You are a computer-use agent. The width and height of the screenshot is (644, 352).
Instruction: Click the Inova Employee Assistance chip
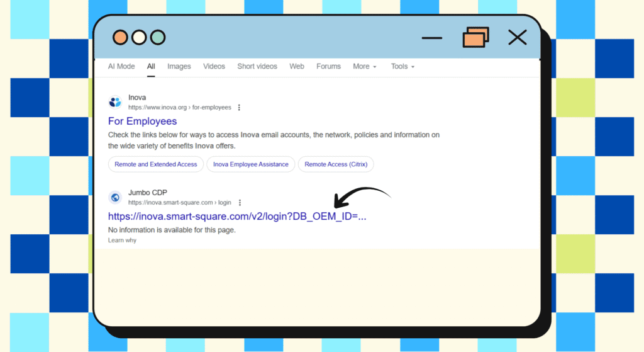[250, 164]
